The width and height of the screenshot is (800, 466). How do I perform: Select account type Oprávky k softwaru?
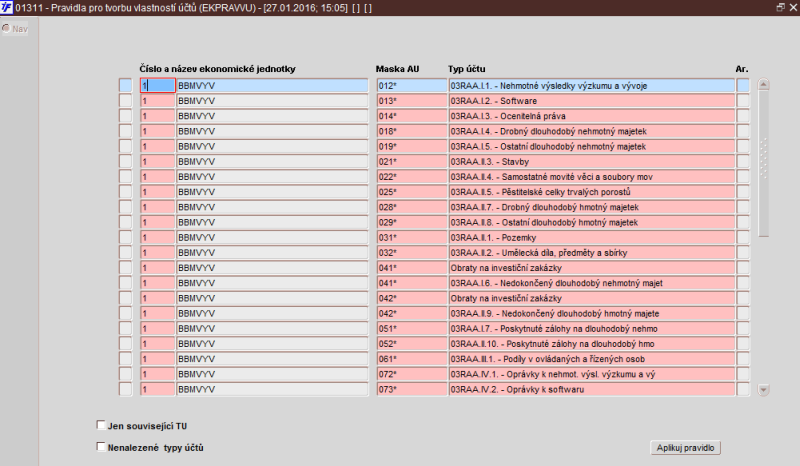592,389
